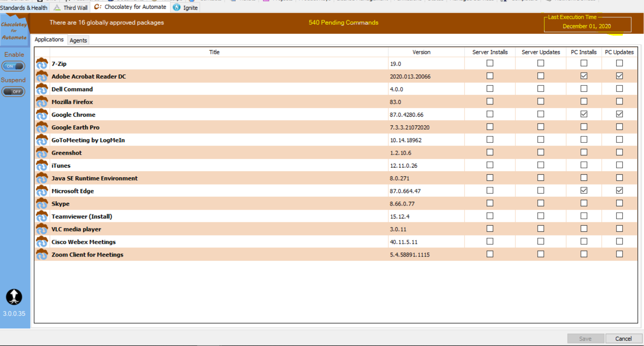Viewport: 644px width, 346px height.
Task: Turn off the Enable toggle switch
Action: tap(14, 66)
